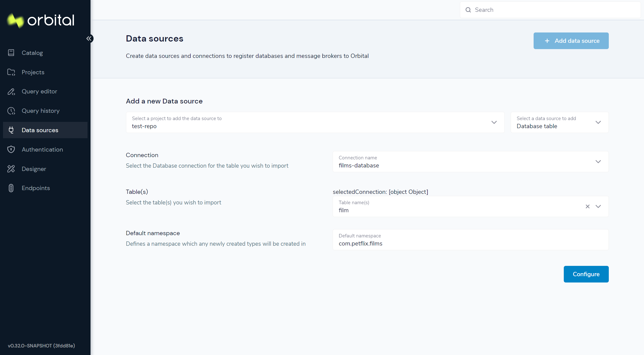Viewport: 644px width, 355px height.
Task: Click the Orbital logo
Action: (41, 20)
